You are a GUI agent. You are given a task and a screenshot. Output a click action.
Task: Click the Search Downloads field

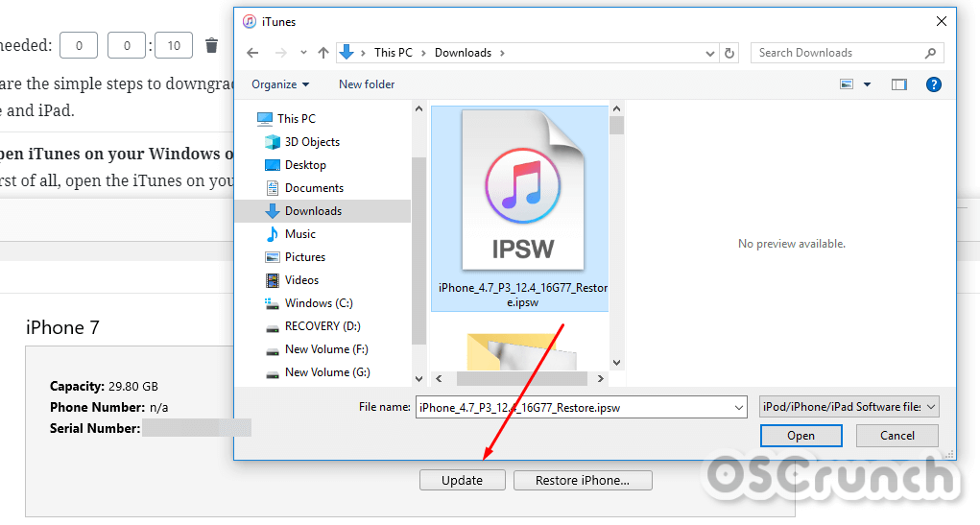[x=835, y=53]
